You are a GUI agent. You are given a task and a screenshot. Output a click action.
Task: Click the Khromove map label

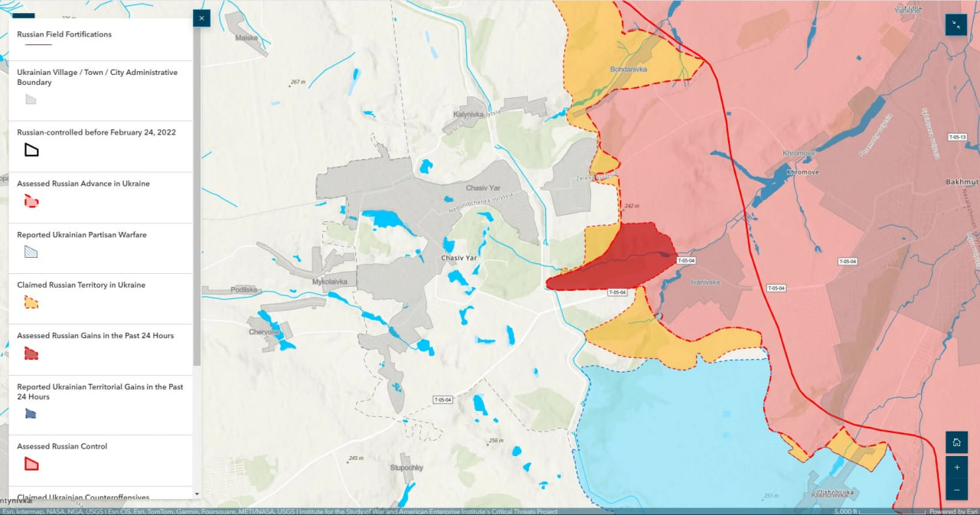pyautogui.click(x=803, y=172)
